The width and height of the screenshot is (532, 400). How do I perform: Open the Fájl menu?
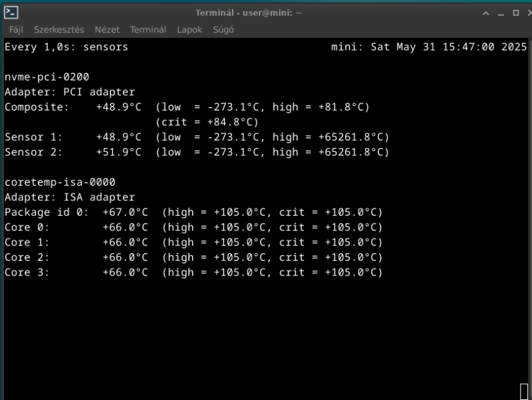tap(16, 29)
